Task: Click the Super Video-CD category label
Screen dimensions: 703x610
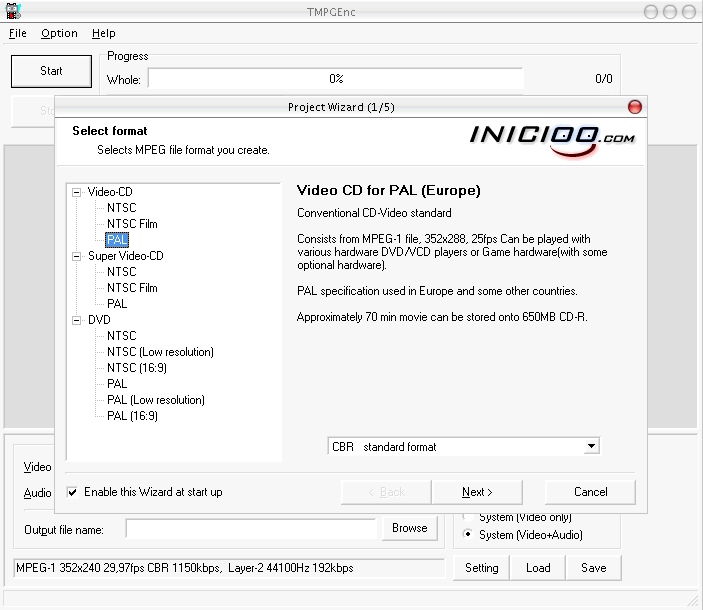Action: (126, 256)
